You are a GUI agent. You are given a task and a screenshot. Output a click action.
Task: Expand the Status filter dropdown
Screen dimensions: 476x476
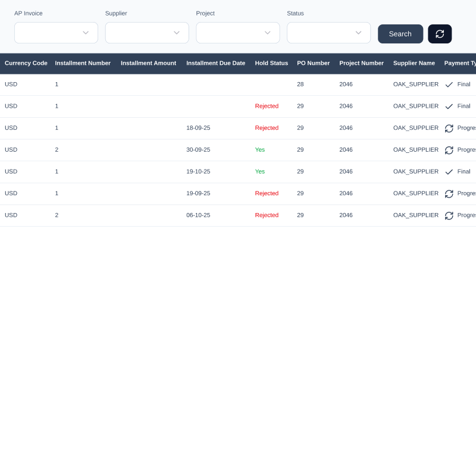coord(328,33)
